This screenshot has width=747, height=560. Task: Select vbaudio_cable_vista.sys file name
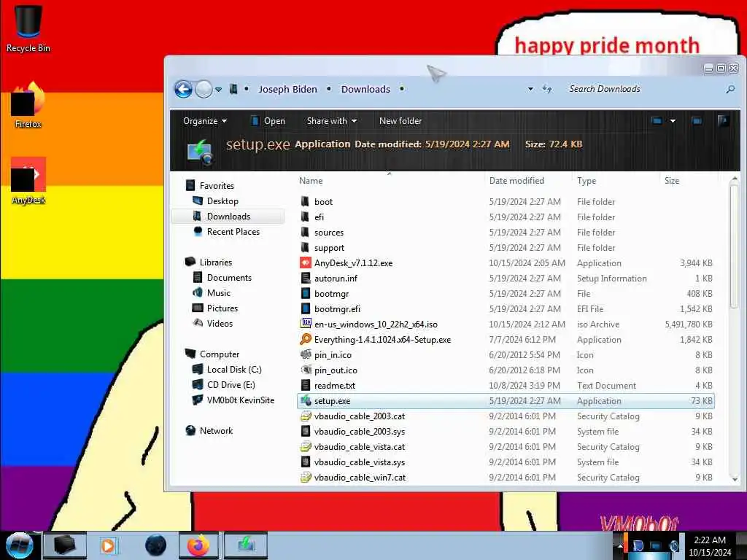click(359, 462)
